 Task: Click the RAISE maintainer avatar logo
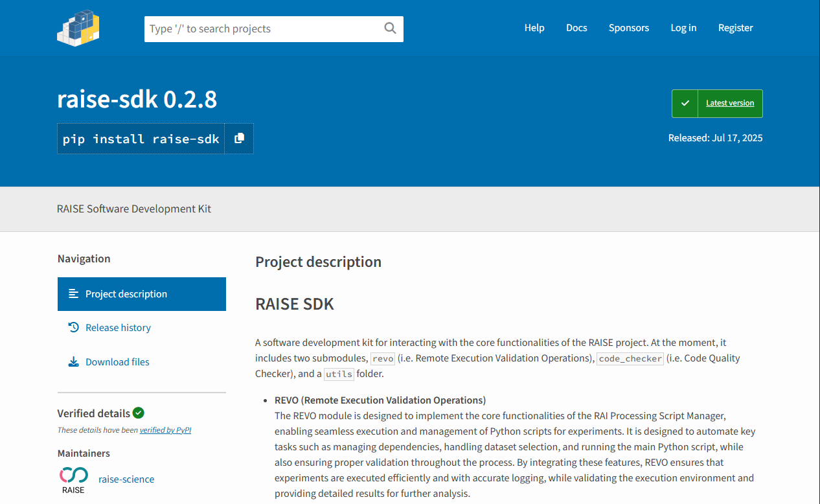[74, 480]
